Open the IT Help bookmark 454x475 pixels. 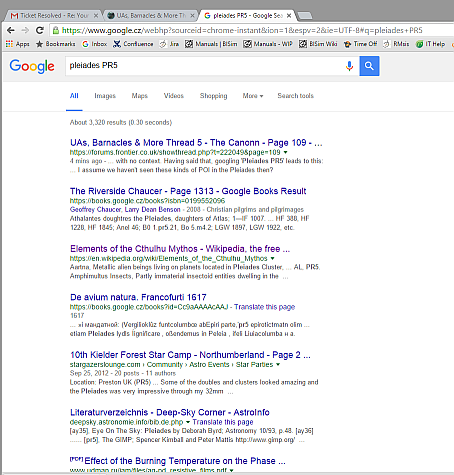click(x=431, y=44)
